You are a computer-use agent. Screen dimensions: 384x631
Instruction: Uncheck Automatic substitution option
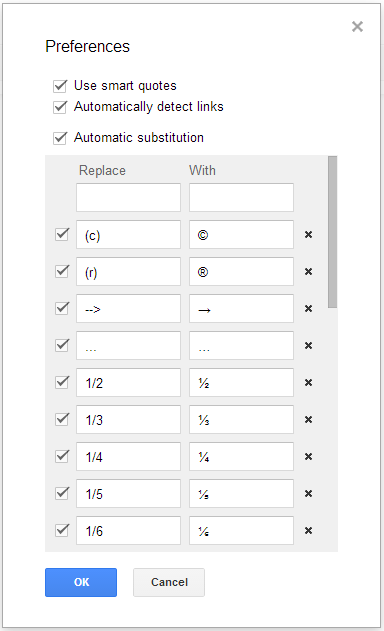pos(60,138)
